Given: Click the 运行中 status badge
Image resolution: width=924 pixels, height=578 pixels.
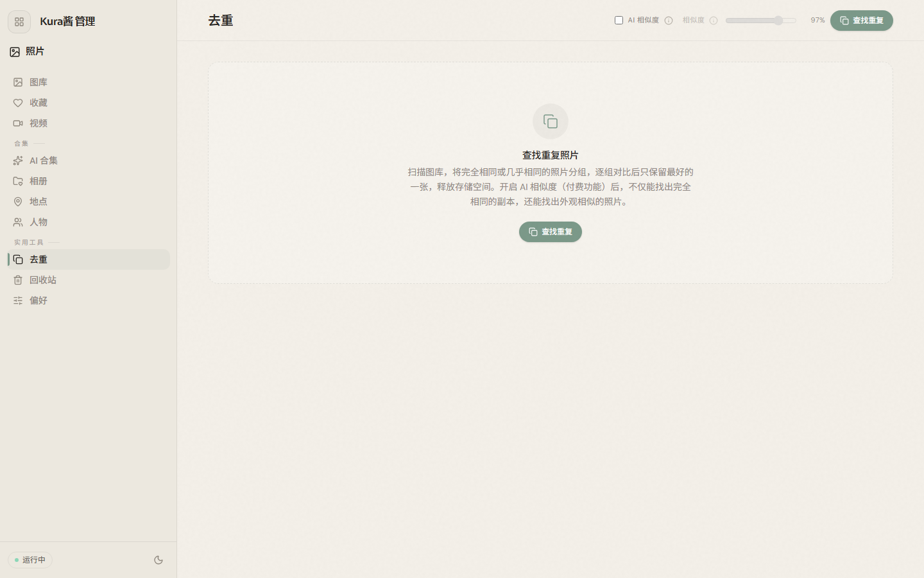Looking at the screenshot, I should click(x=30, y=560).
